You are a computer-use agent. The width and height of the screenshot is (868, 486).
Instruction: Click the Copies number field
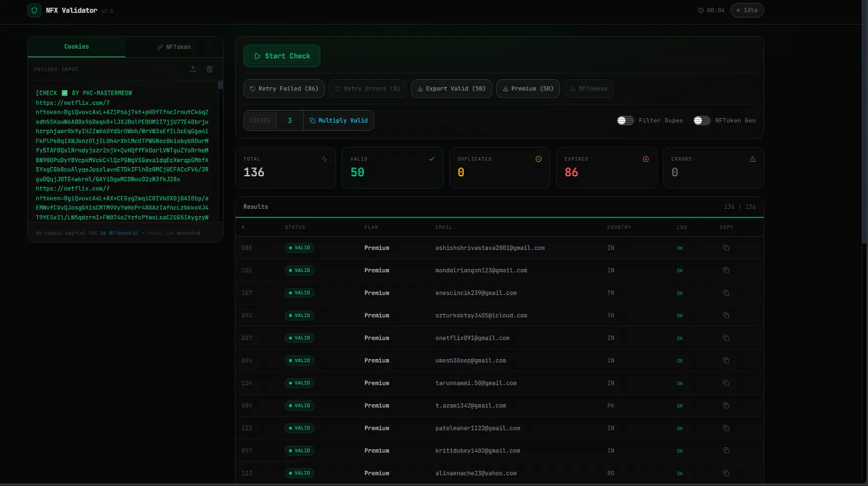tap(290, 121)
